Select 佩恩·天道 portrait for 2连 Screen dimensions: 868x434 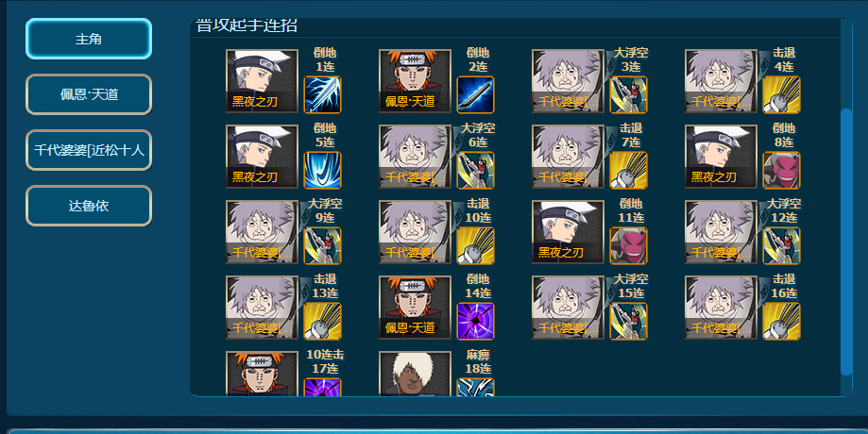click(415, 81)
